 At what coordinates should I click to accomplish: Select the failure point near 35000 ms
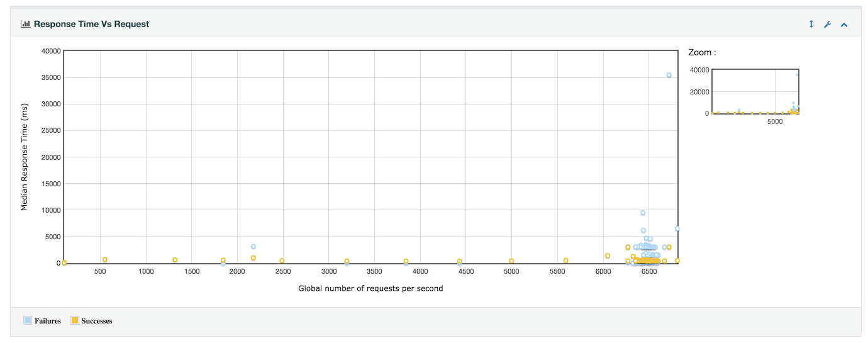[669, 76]
